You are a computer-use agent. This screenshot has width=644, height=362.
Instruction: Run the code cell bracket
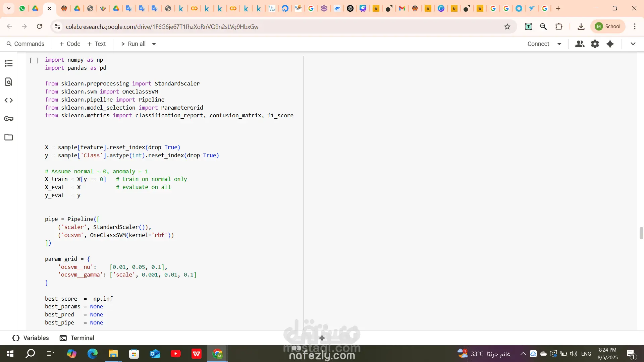pos(34,60)
